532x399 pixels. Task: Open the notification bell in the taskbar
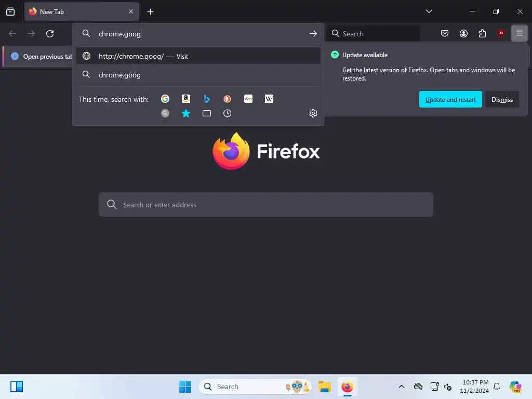497,387
